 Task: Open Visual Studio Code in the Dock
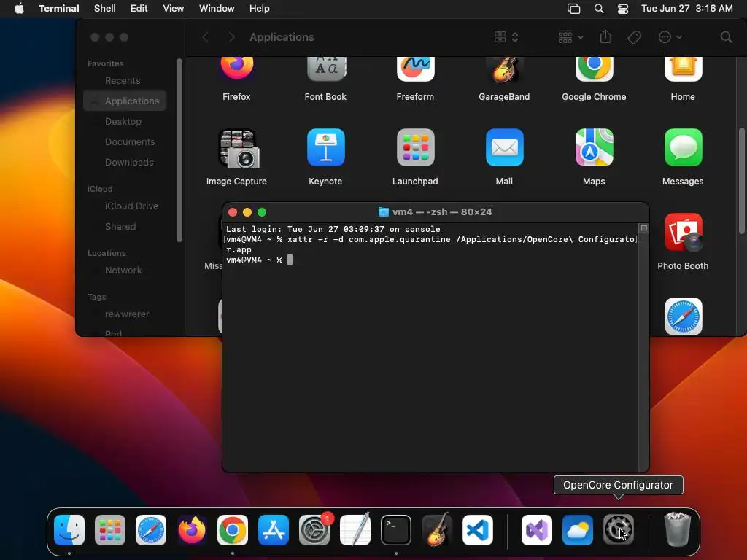tap(478, 530)
